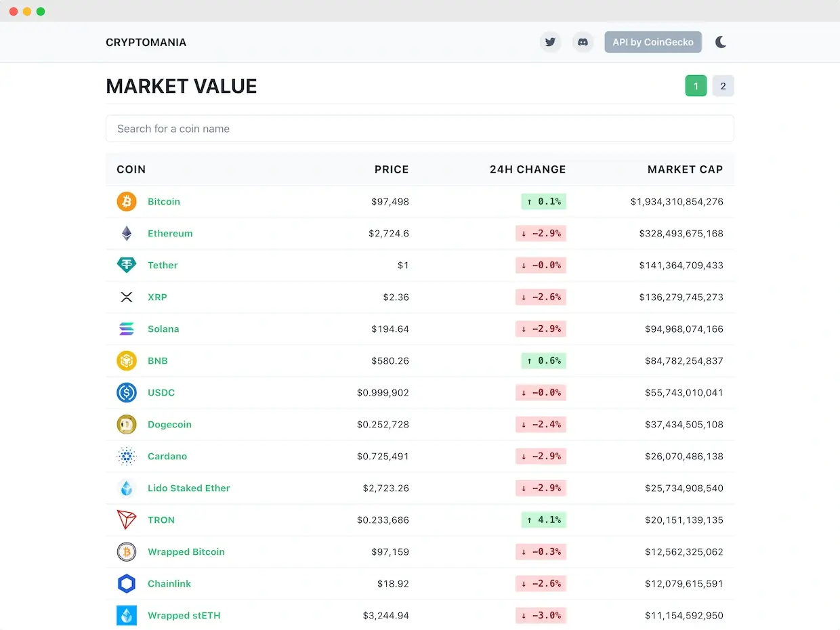This screenshot has height=630, width=840.
Task: Click the Ethereum coin logo
Action: pyautogui.click(x=127, y=234)
